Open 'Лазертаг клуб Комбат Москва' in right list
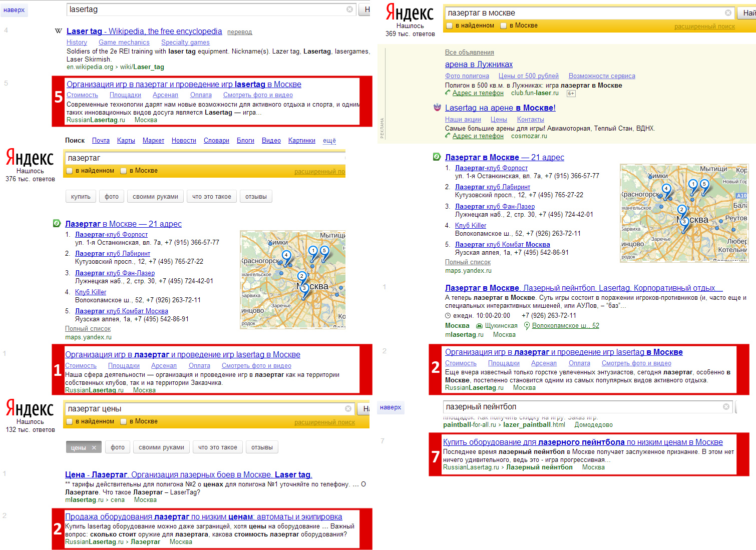 pos(503,245)
